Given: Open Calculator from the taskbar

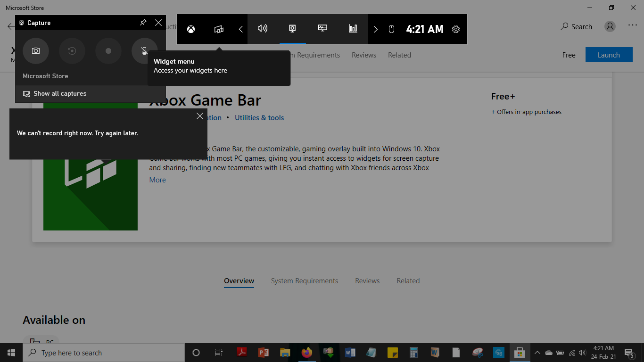Looking at the screenshot, I should click(x=414, y=353).
